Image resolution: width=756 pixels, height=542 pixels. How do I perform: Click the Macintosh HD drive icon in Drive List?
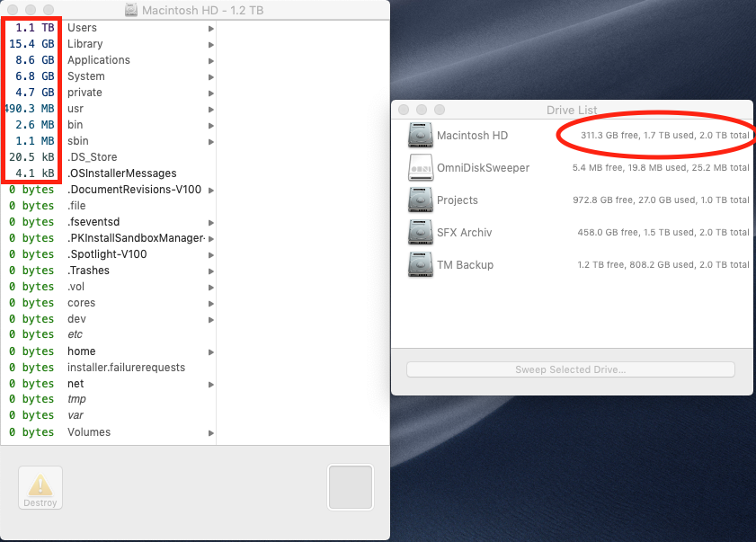[421, 135]
